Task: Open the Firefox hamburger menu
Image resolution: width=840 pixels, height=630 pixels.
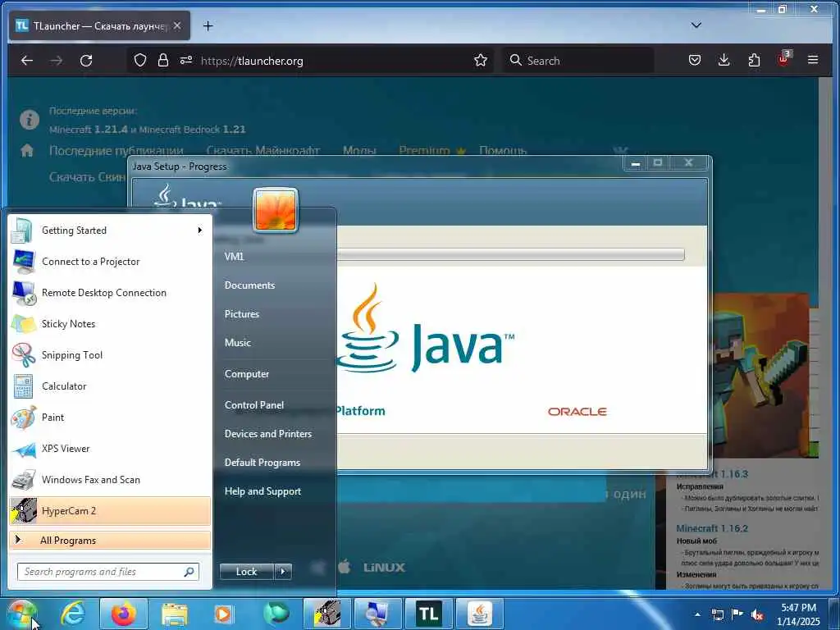Action: (813, 60)
